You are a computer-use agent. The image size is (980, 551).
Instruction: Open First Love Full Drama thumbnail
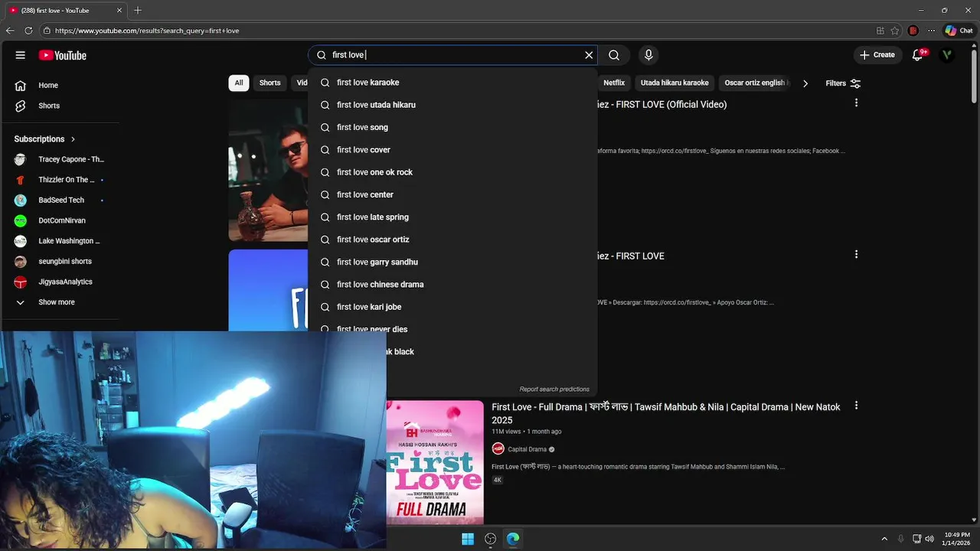click(435, 462)
